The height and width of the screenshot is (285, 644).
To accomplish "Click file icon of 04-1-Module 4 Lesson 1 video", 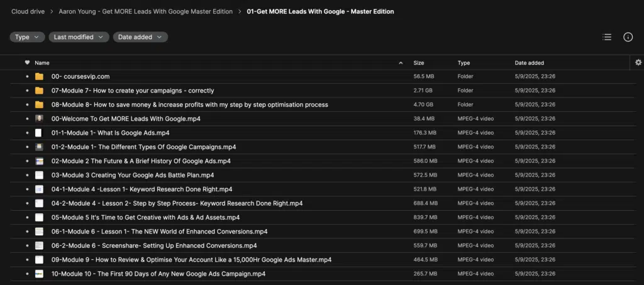I will [39, 189].
